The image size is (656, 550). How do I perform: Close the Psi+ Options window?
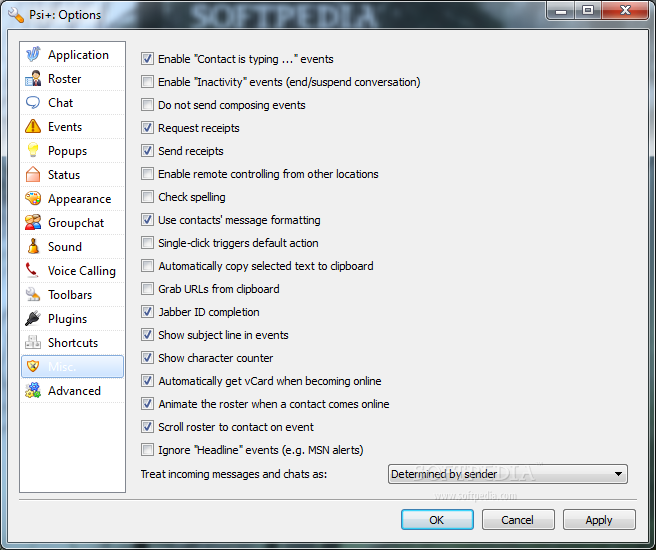point(625,11)
